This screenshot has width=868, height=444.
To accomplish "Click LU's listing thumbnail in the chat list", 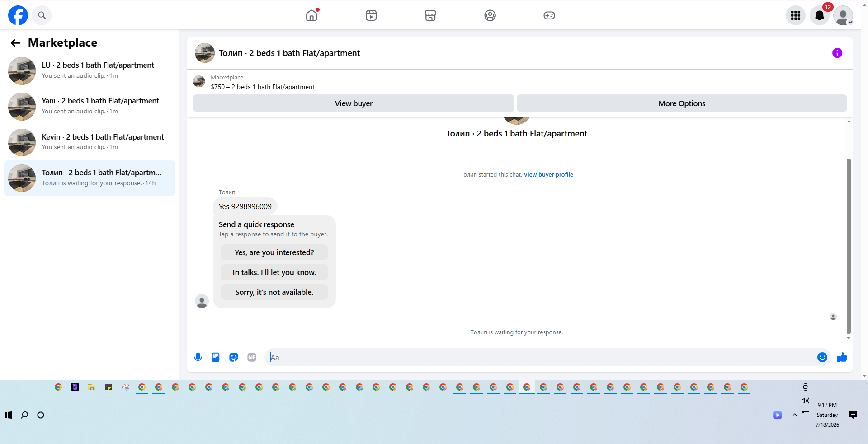I will tap(22, 70).
